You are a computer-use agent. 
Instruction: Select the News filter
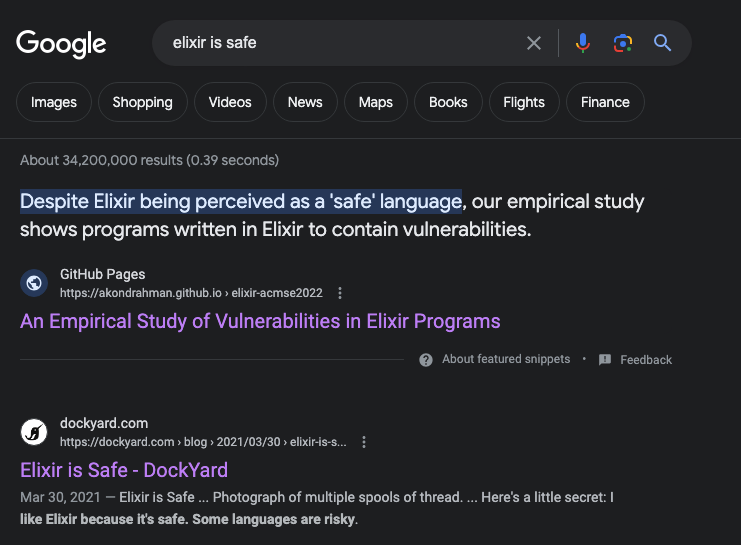(305, 102)
